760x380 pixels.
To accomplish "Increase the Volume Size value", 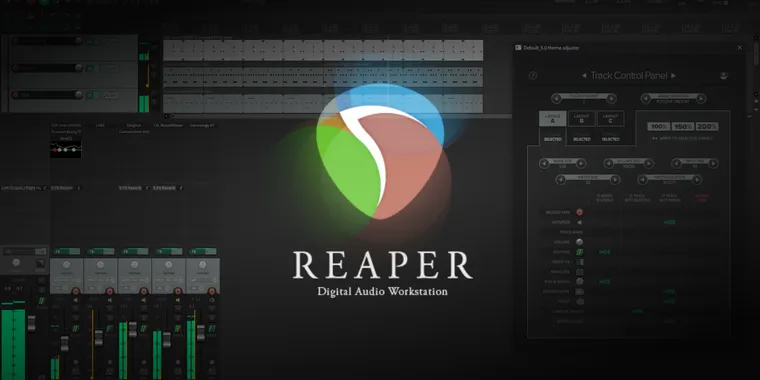I will click(x=649, y=163).
